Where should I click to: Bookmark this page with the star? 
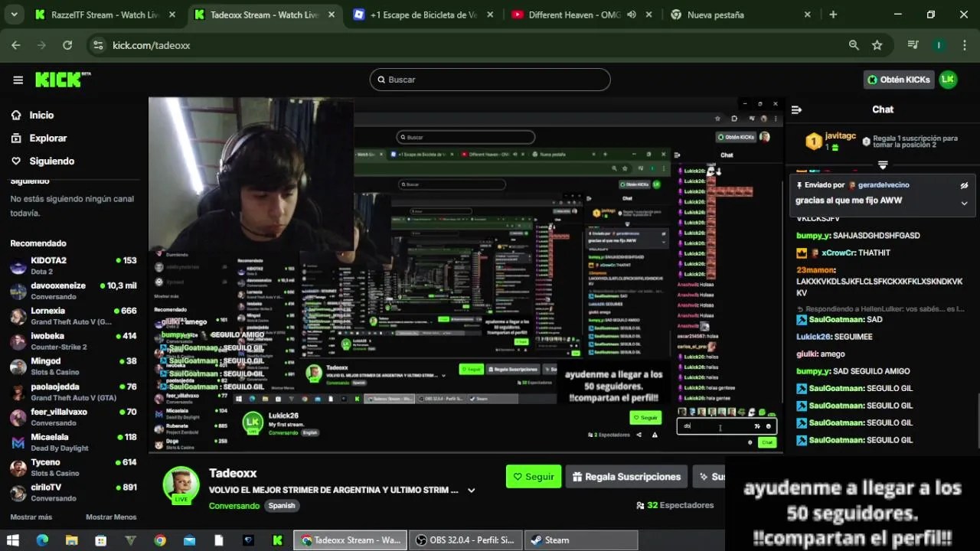pyautogui.click(x=877, y=45)
